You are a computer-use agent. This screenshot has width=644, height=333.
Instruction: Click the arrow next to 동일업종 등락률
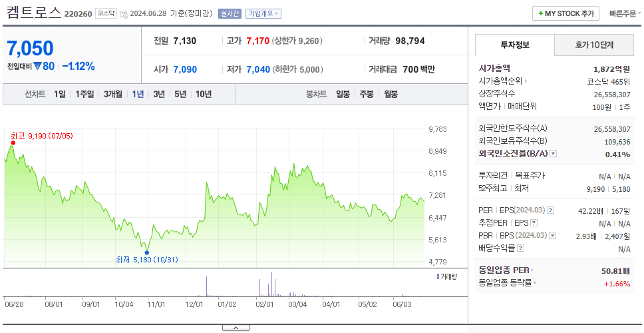535,283
